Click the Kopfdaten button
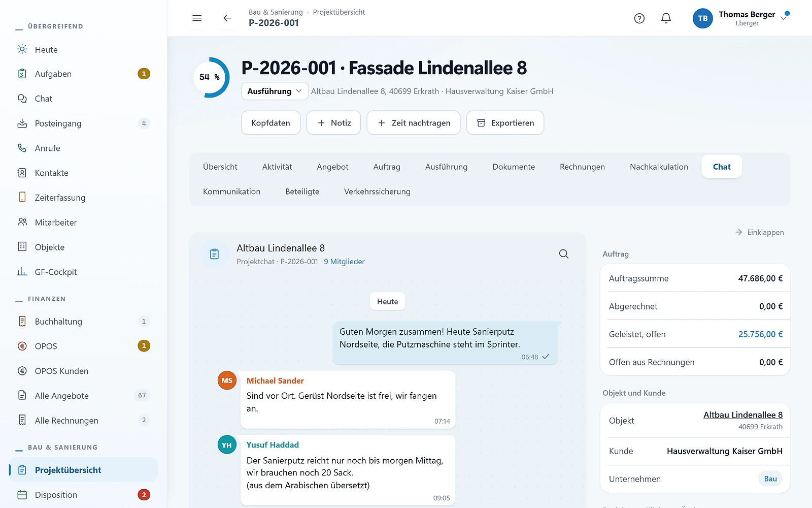The height and width of the screenshot is (508, 812). coord(270,123)
